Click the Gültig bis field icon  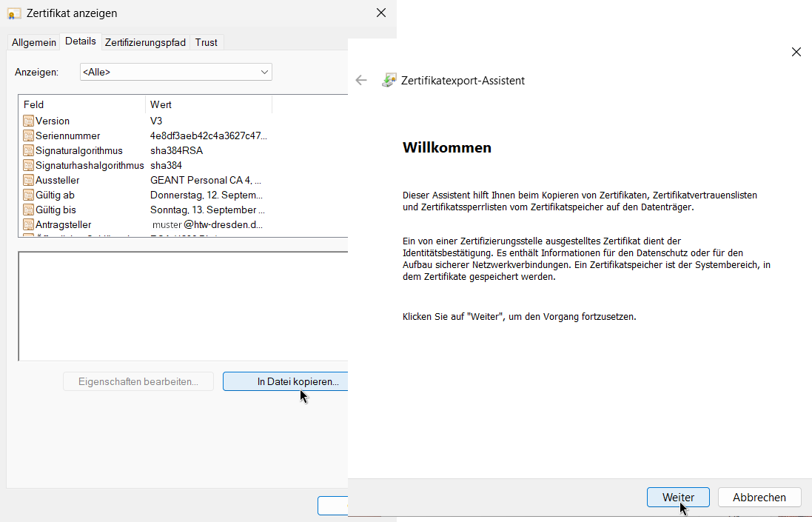point(29,210)
